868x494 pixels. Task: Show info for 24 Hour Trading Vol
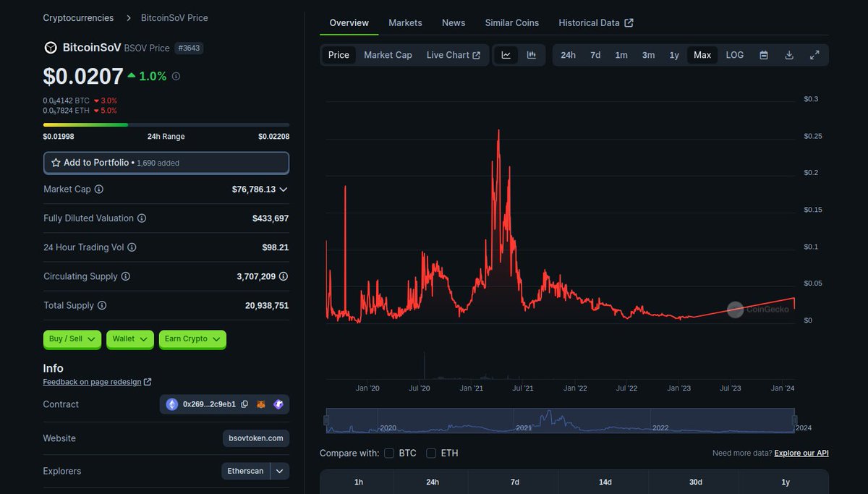click(x=132, y=247)
